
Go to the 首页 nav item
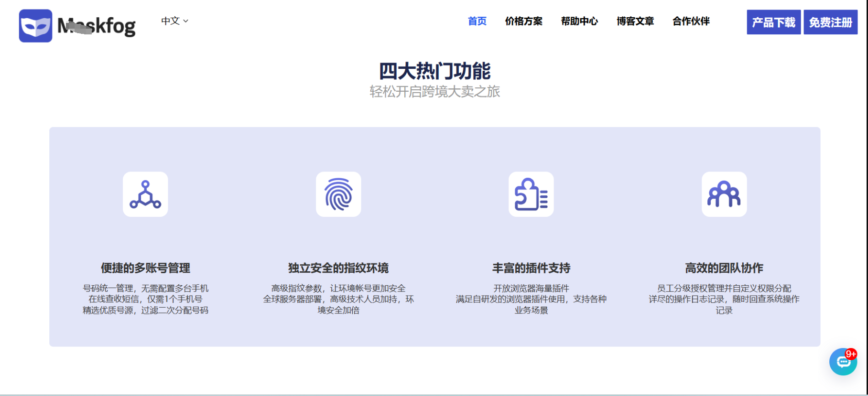click(477, 21)
